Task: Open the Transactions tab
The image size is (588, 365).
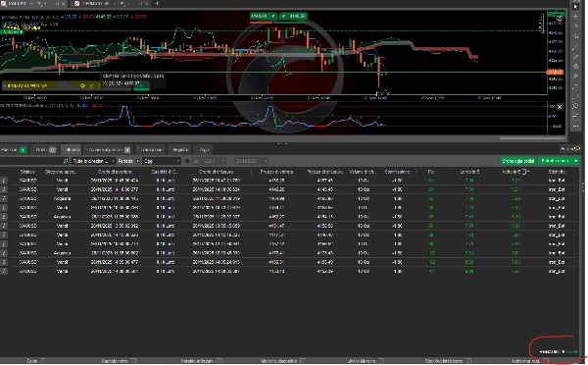Action: pos(150,150)
